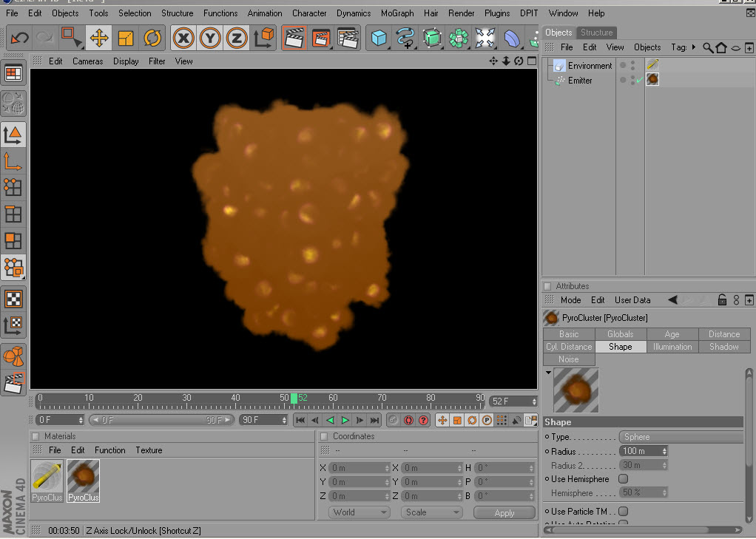Open the viewport layout icon in left palette
This screenshot has width=756, height=539.
[13, 73]
